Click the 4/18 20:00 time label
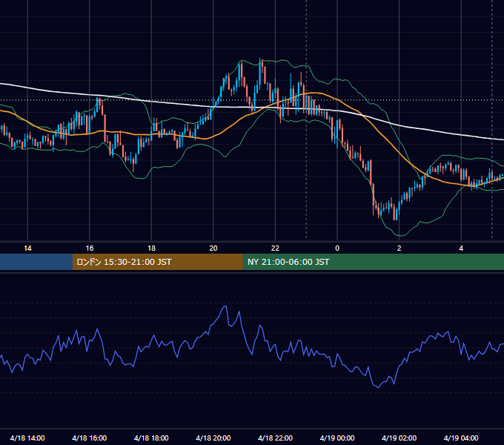Screen dimensions: 504x445 tap(213, 438)
